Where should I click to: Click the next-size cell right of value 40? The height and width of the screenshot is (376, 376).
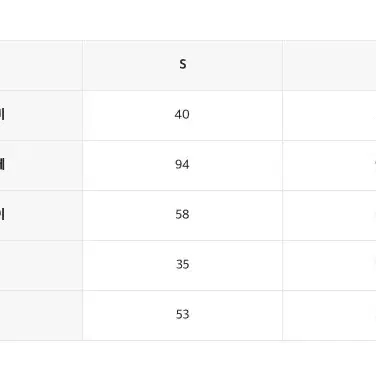(x=329, y=115)
